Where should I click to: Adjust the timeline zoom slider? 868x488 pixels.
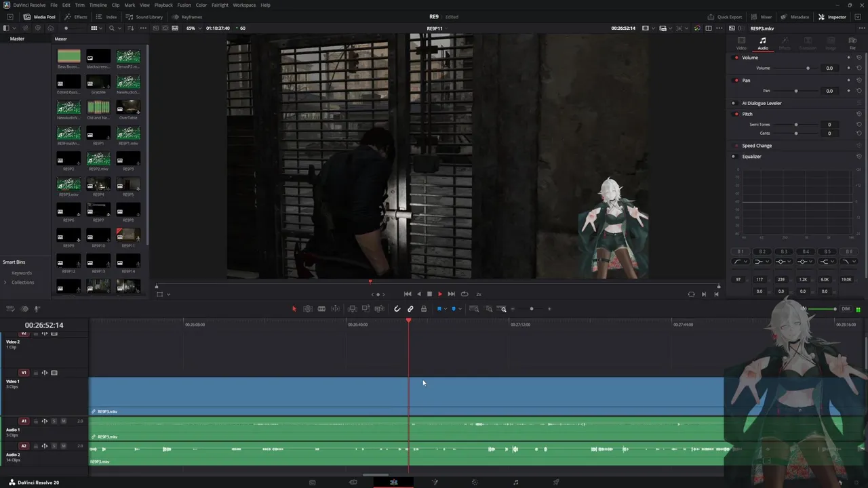pos(531,309)
